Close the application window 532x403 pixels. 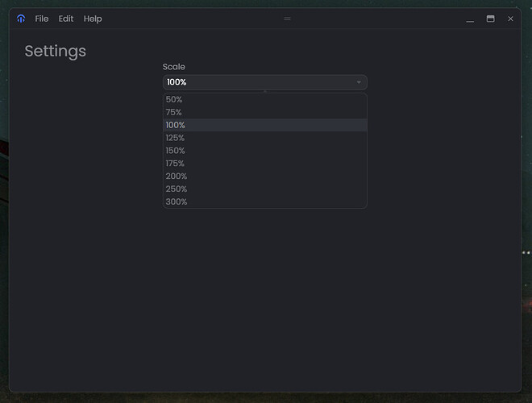point(510,19)
